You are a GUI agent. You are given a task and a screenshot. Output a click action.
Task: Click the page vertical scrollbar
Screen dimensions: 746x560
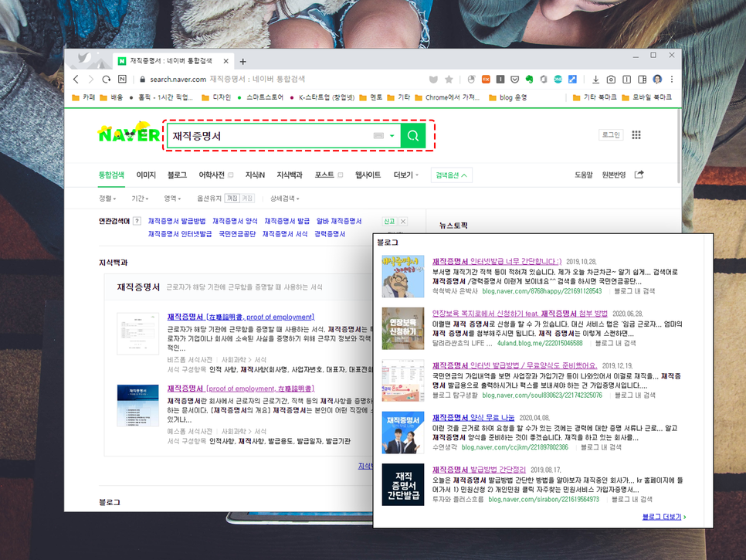coord(679,148)
